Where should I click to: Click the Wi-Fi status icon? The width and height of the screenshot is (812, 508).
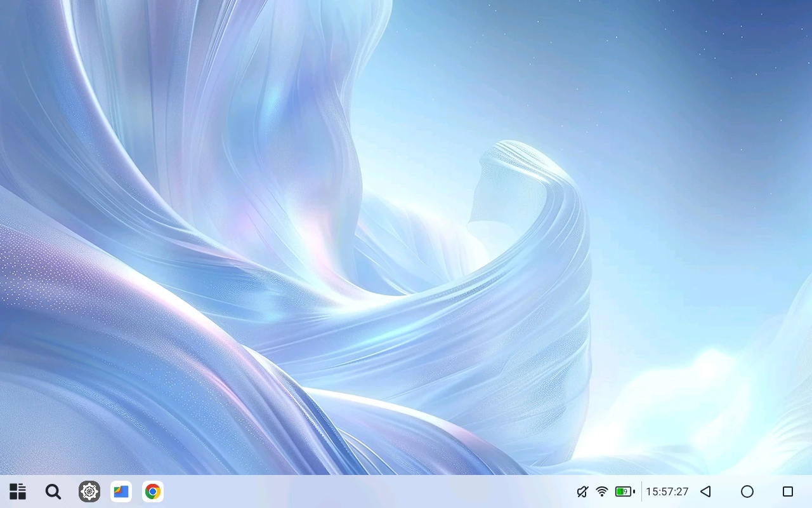coord(602,491)
